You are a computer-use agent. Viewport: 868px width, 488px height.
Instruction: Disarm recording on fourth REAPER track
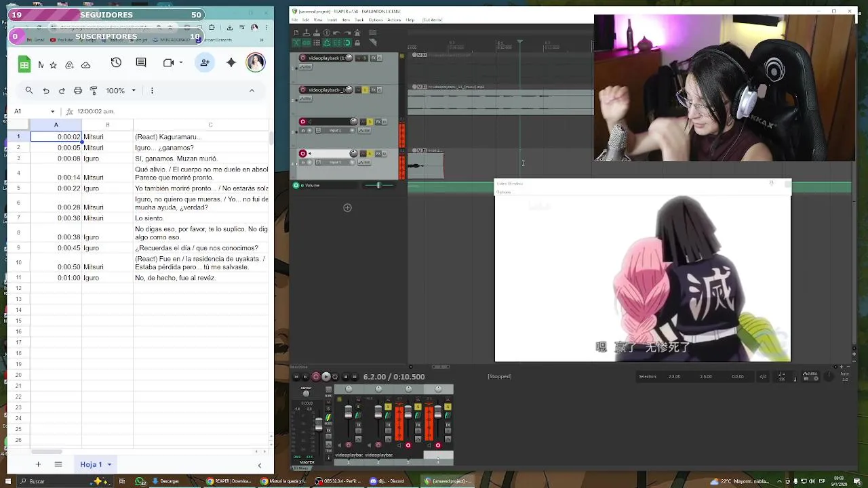302,154
